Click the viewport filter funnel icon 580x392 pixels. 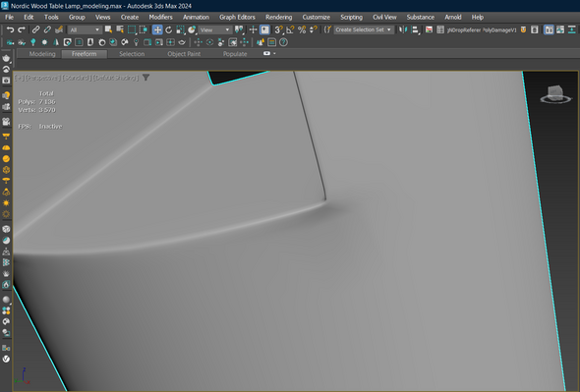[146, 78]
